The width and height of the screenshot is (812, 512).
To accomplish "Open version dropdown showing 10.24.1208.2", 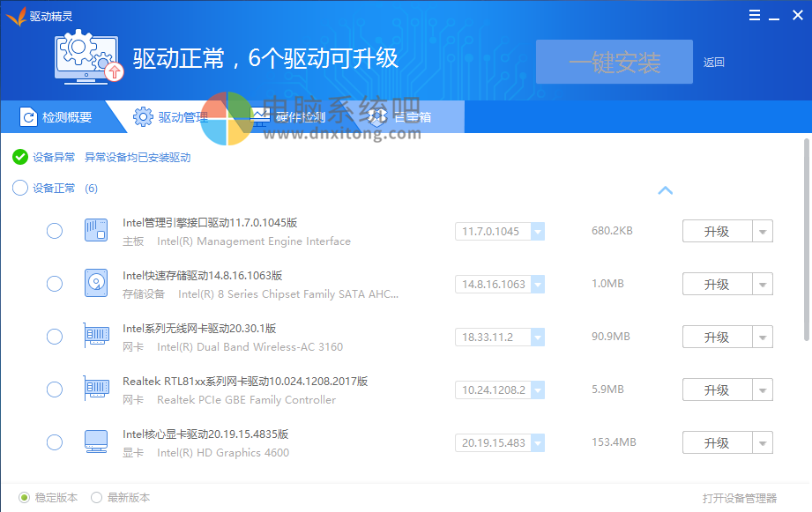I will tap(538, 390).
